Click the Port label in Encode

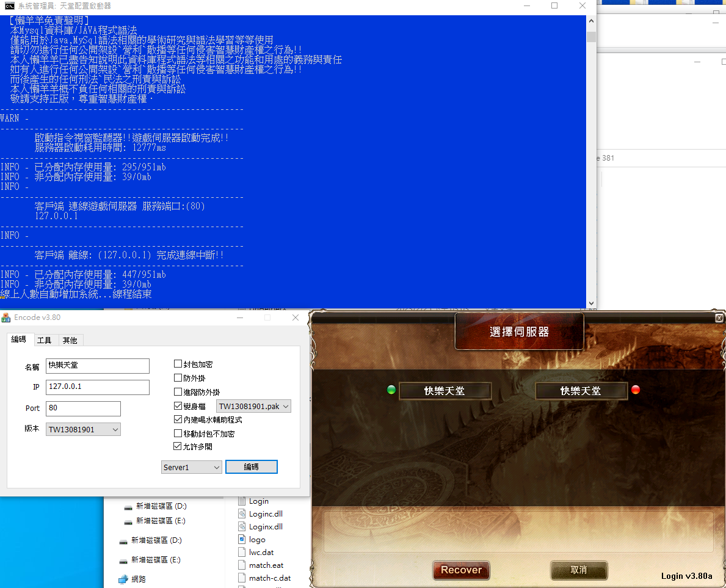[x=32, y=408]
